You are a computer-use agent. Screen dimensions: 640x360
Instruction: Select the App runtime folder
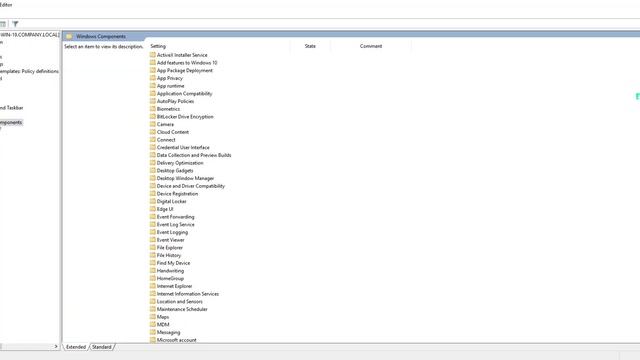coord(167,86)
